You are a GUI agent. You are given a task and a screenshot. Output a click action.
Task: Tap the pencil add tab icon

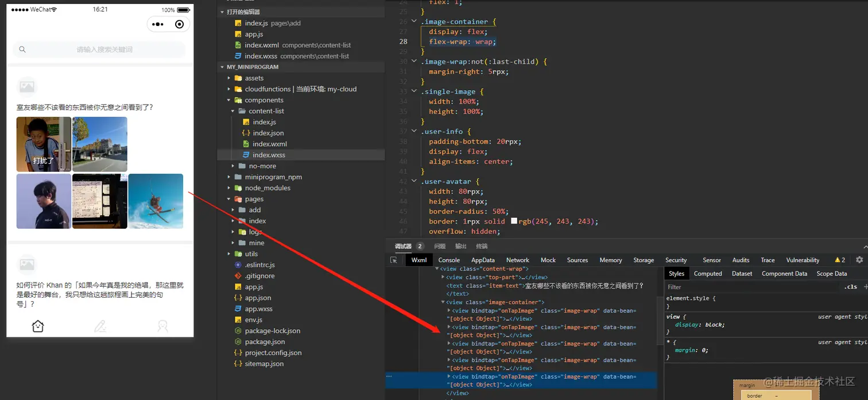tap(100, 326)
